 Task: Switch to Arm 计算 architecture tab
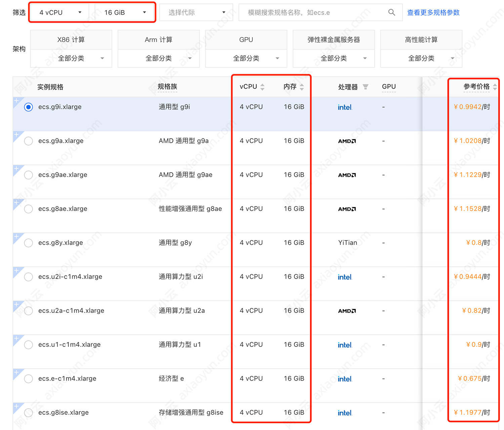coord(159,40)
